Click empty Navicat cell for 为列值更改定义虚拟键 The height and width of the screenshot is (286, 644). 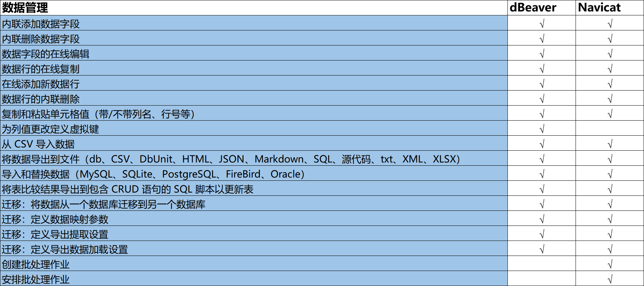(610, 129)
